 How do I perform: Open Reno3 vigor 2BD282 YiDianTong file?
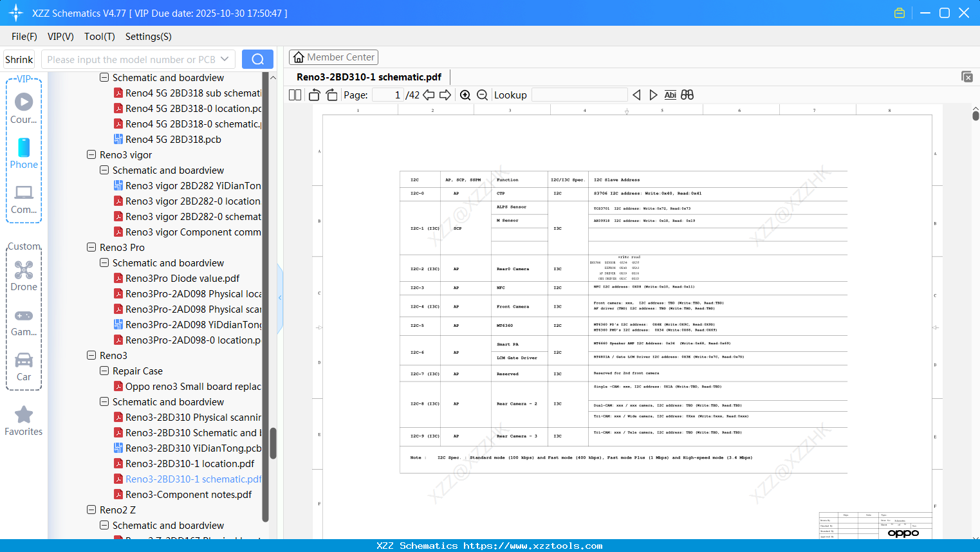click(x=193, y=185)
